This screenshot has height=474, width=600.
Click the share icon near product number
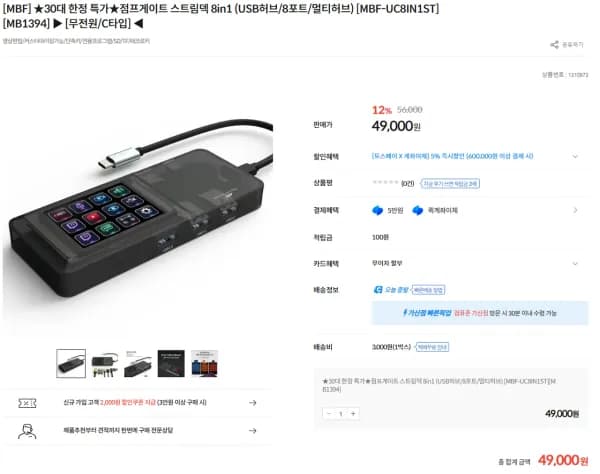click(x=554, y=45)
